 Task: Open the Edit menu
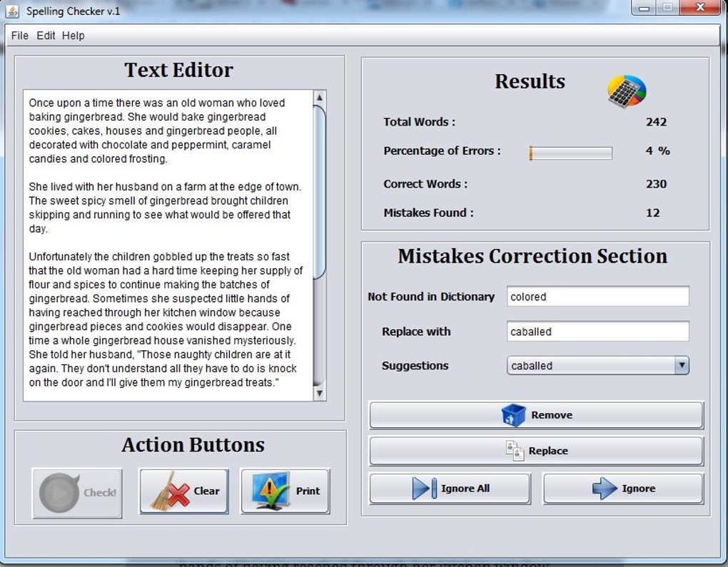tap(46, 36)
